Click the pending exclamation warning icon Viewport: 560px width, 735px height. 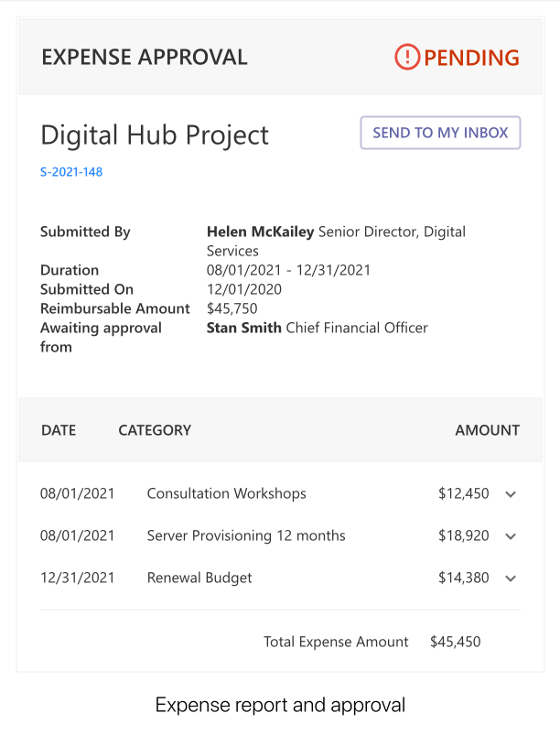pyautogui.click(x=407, y=57)
